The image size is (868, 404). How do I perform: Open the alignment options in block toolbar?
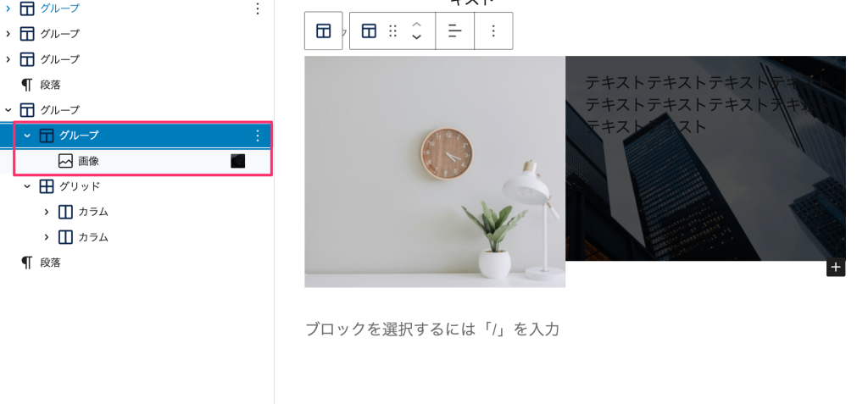click(x=455, y=31)
